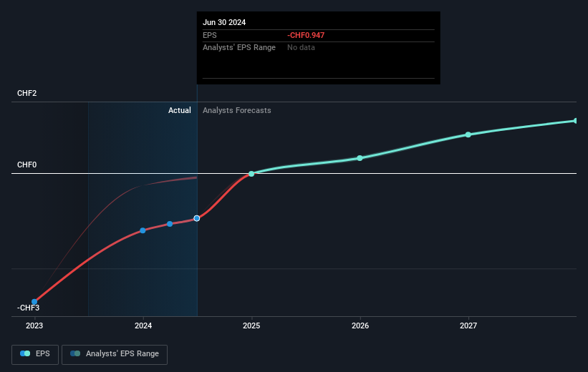
Task: Click the 2027 x-axis label
Action: coord(468,326)
